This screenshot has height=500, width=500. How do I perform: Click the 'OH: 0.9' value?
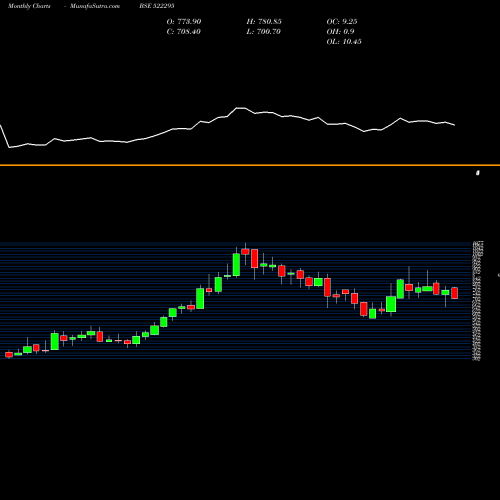coord(340,31)
